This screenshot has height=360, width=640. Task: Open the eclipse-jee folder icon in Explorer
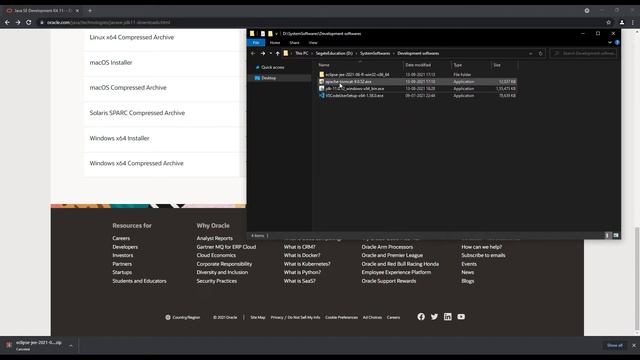tap(322, 75)
